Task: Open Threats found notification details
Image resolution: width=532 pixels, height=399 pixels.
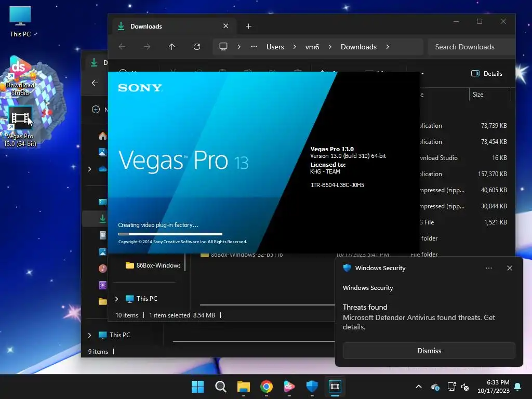Action: coord(419,317)
